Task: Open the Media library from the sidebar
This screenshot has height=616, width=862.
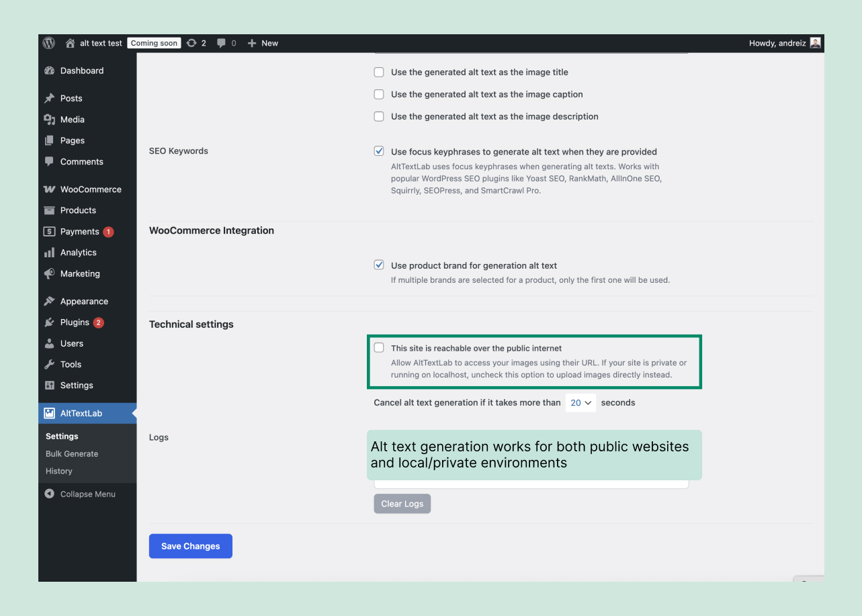Action: (x=71, y=119)
